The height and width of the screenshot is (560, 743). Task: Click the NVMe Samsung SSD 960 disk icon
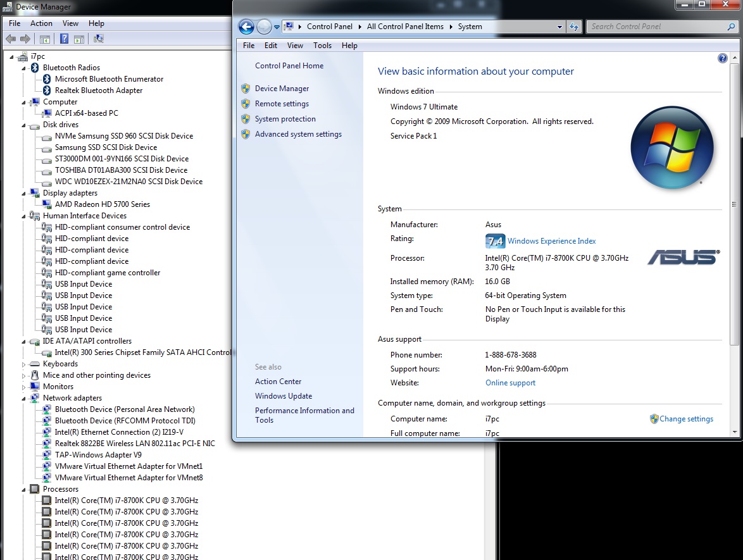click(x=47, y=137)
